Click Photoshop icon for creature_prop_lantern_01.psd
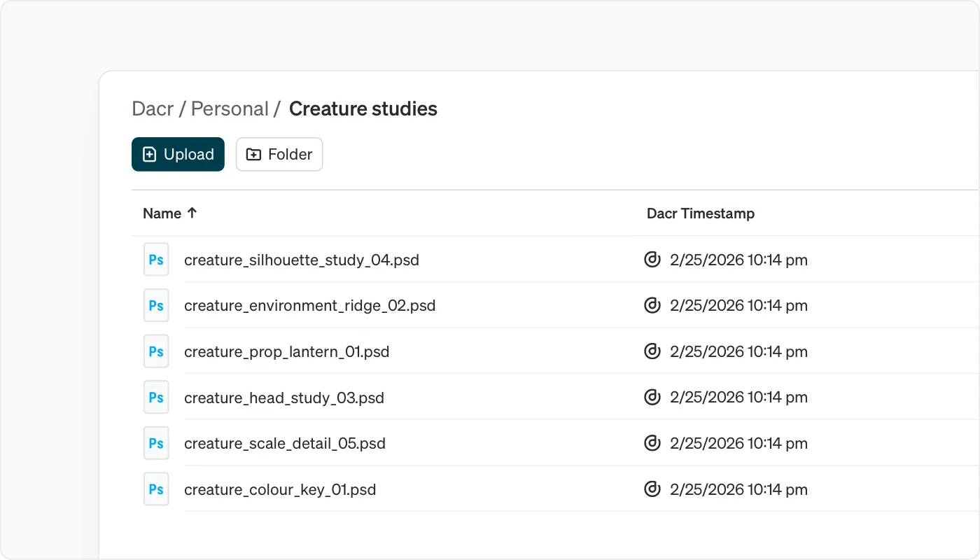The width and height of the screenshot is (980, 560). (156, 351)
